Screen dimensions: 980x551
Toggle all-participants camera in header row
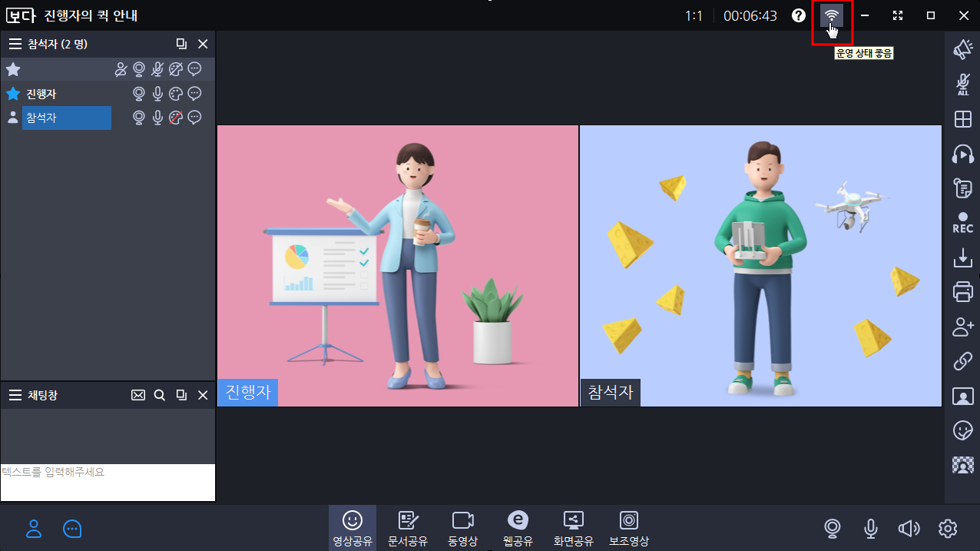click(x=139, y=69)
